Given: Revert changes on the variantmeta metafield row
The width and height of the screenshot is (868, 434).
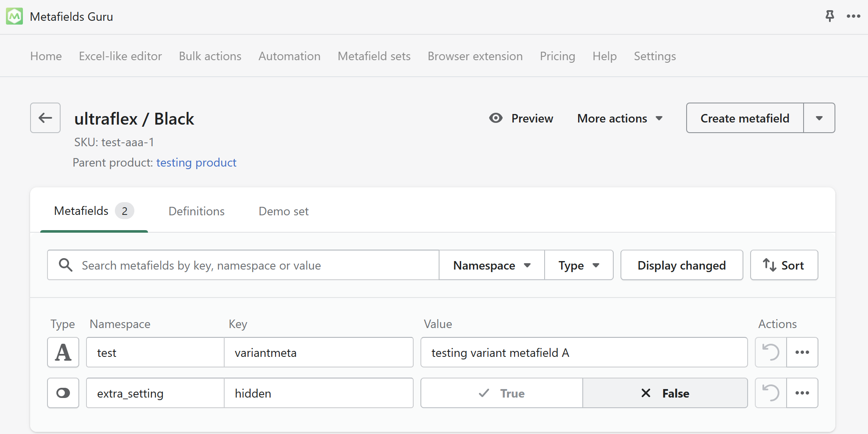Looking at the screenshot, I should (771, 352).
